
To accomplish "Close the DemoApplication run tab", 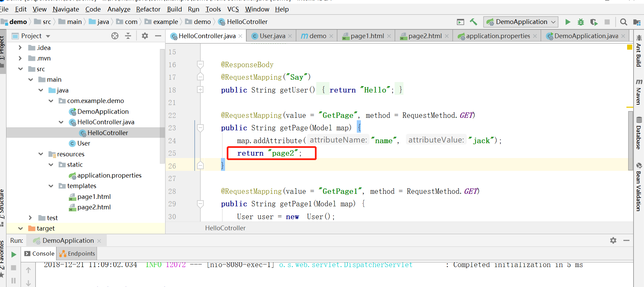I will pos(99,241).
